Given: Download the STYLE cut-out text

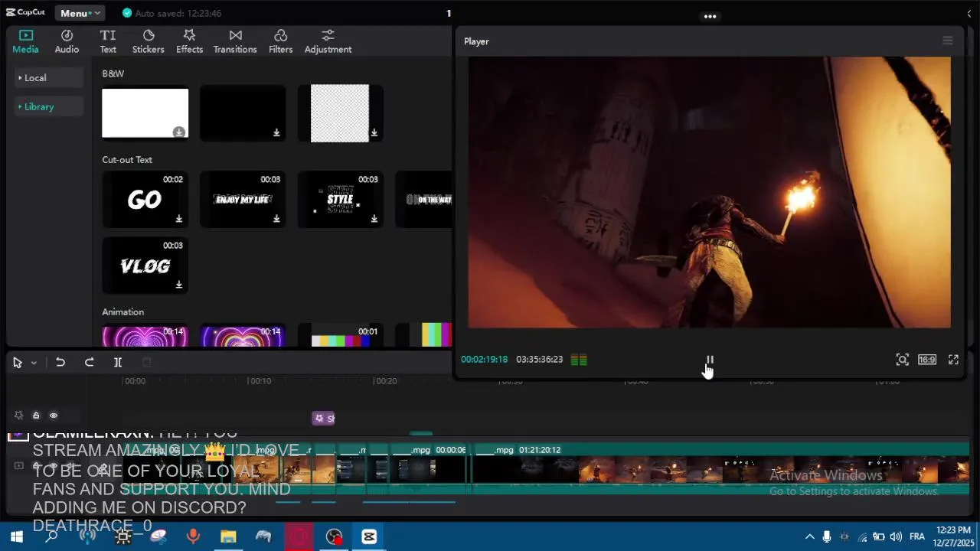Looking at the screenshot, I should click(374, 219).
